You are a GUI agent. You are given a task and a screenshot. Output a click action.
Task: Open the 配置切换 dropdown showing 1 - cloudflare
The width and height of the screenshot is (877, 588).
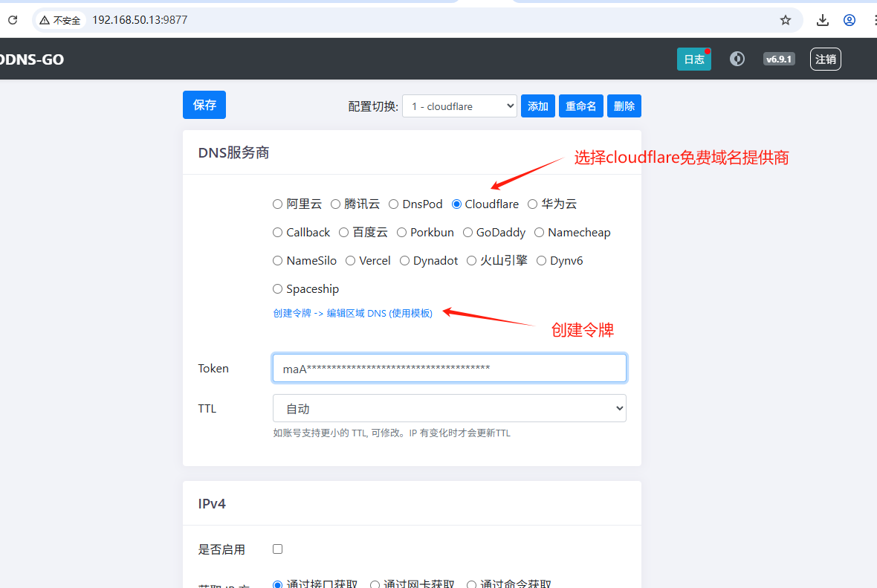[x=459, y=106]
